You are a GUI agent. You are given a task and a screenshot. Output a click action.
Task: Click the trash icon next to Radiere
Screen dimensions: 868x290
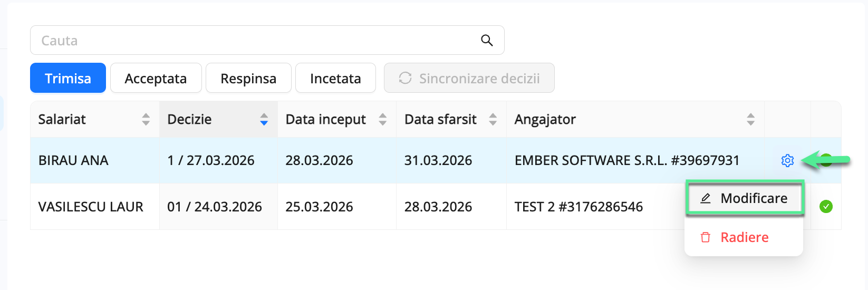[706, 237]
